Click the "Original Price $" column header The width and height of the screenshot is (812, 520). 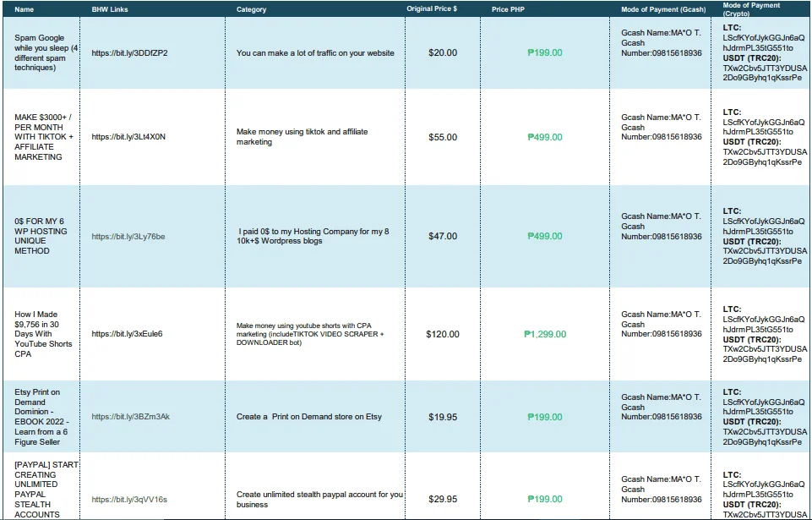point(432,8)
